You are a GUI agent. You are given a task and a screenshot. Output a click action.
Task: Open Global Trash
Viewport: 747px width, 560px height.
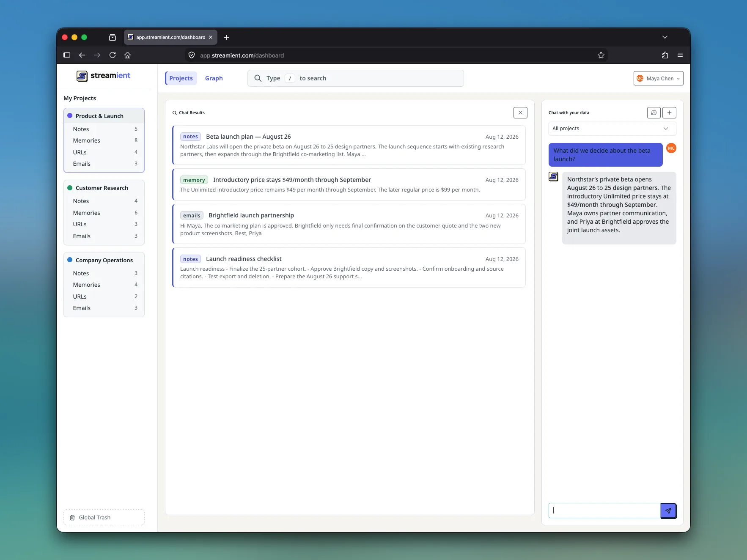[104, 517]
